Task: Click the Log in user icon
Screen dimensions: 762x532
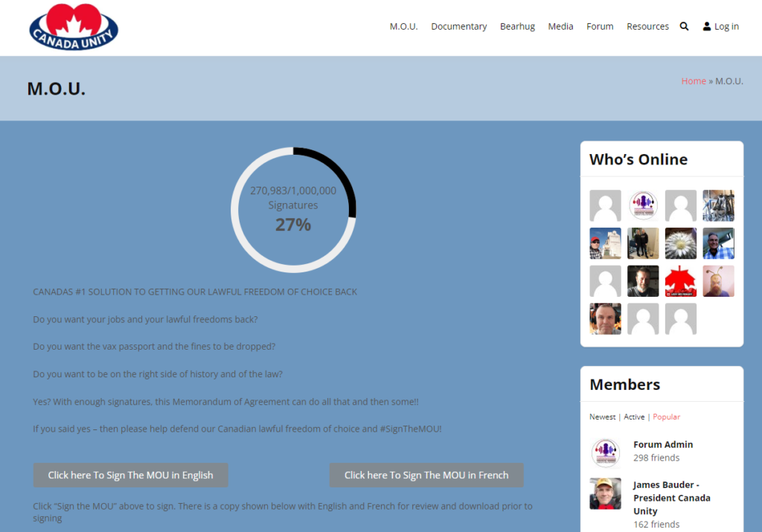Action: coord(707,27)
